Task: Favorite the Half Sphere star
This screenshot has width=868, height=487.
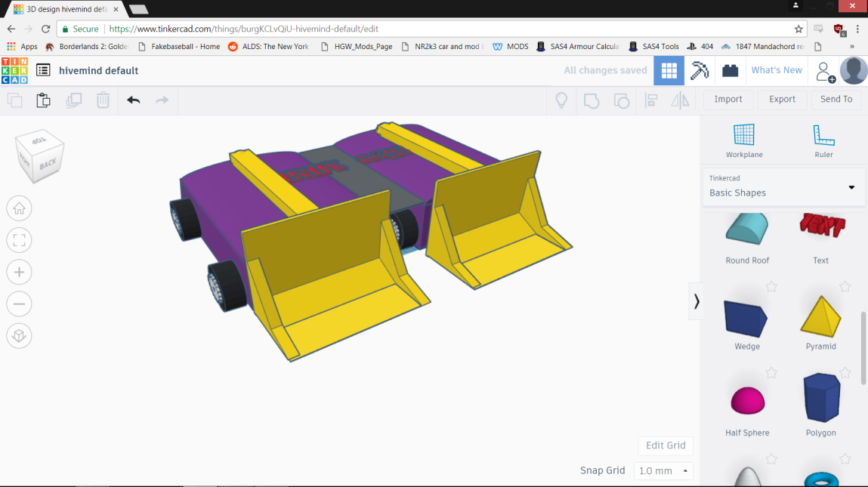Action: (x=771, y=372)
